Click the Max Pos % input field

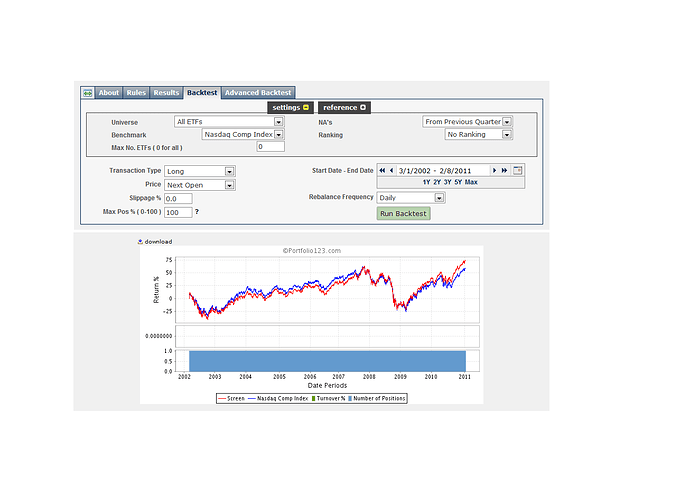tap(178, 212)
